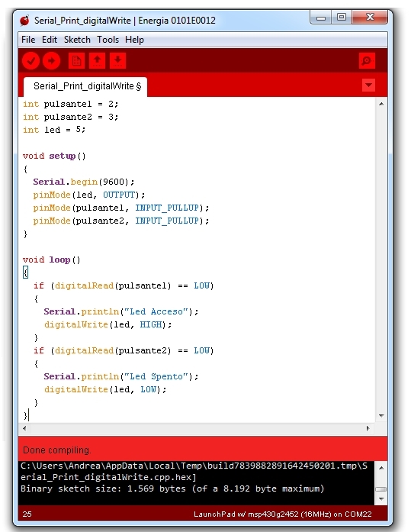The height and width of the screenshot is (532, 411).
Task: Click the Save sketch down-arrow icon
Action: point(117,61)
